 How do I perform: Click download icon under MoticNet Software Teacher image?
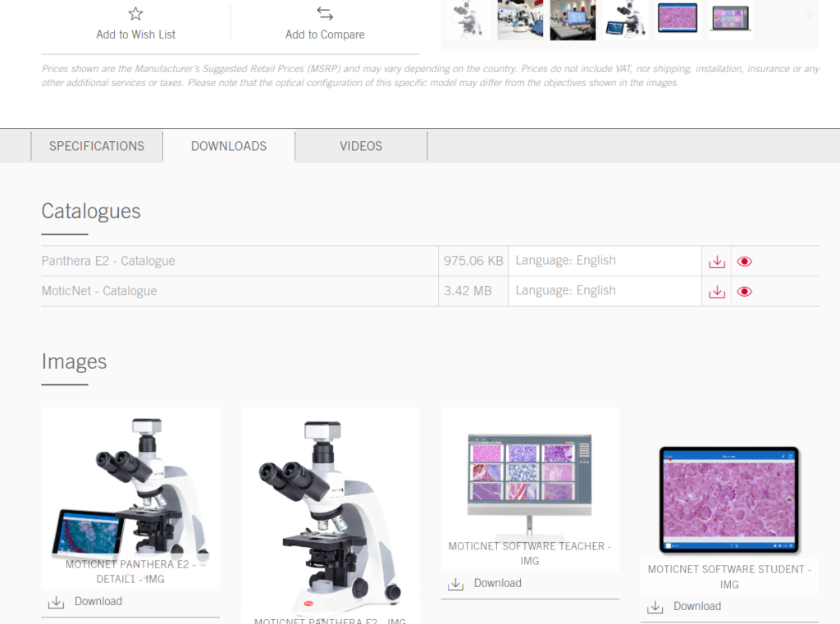[455, 584]
